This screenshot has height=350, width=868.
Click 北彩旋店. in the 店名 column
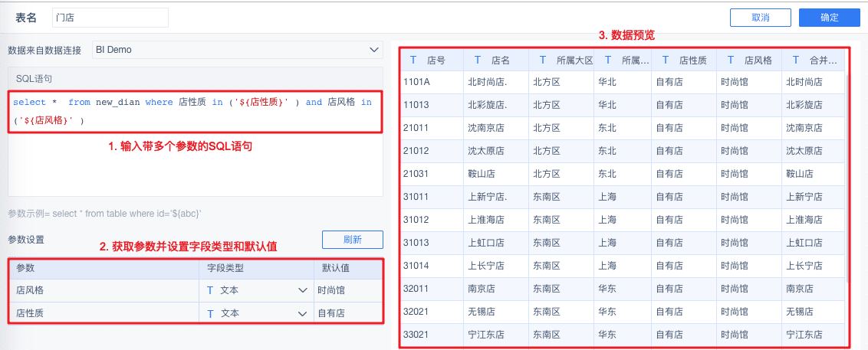(x=496, y=105)
